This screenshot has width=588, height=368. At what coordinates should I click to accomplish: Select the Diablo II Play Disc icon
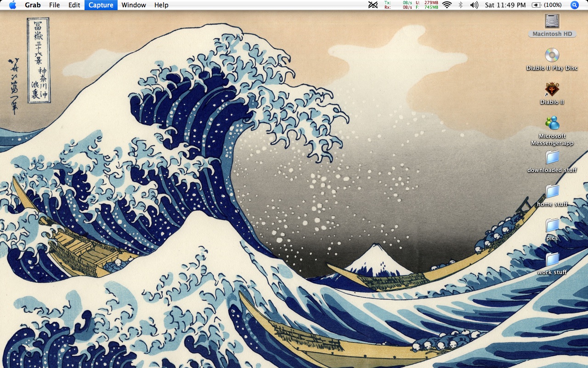tap(552, 55)
